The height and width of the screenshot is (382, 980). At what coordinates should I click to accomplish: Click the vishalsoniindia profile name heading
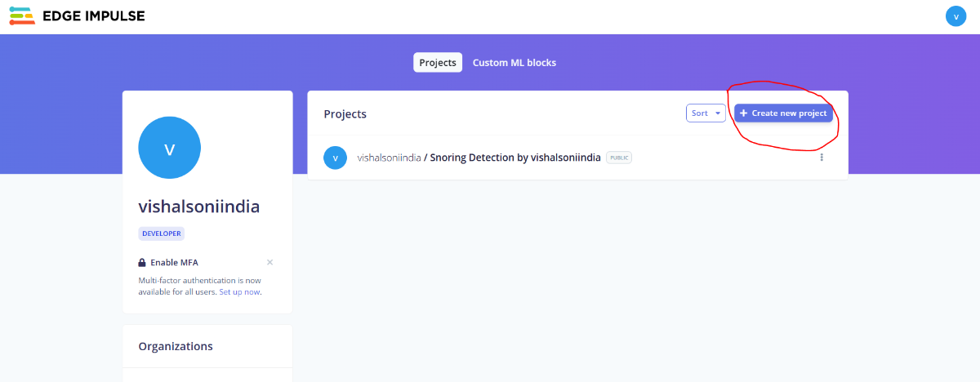199,207
